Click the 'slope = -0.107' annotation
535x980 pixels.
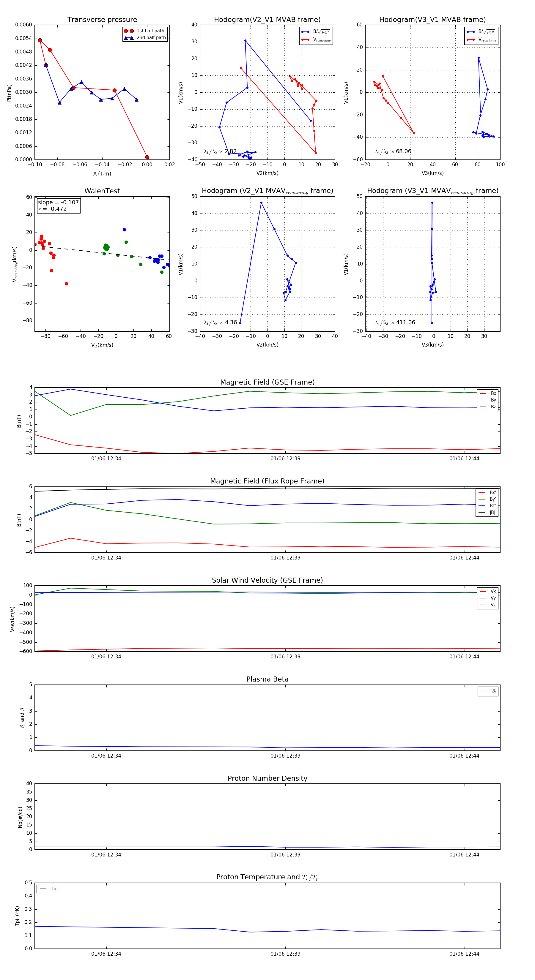58,203
